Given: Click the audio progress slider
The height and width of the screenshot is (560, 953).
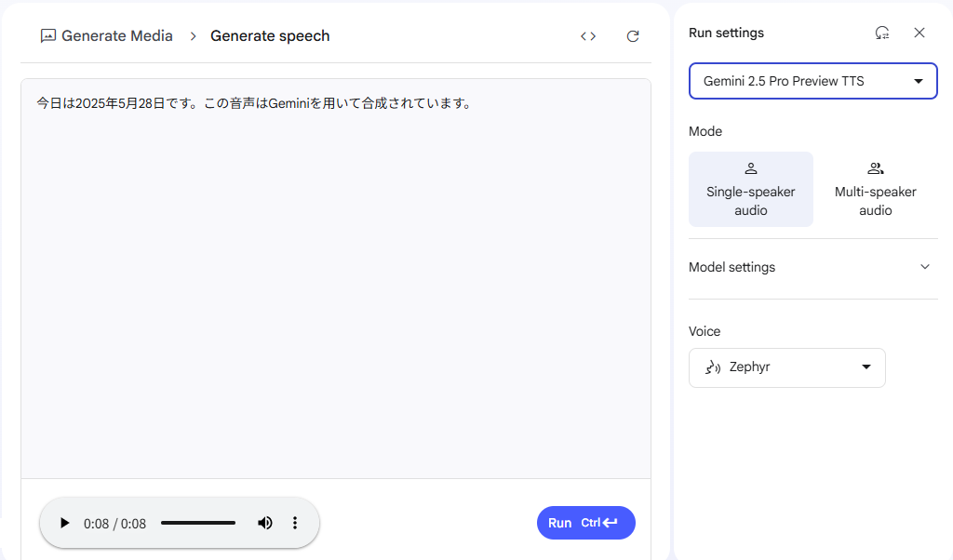Looking at the screenshot, I should 198,523.
